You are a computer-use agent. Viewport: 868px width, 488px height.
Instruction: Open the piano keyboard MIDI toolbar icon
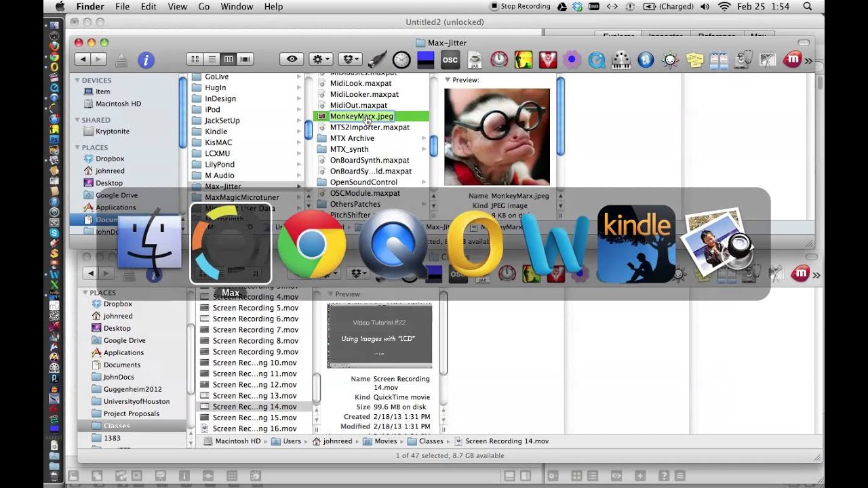click(x=621, y=60)
